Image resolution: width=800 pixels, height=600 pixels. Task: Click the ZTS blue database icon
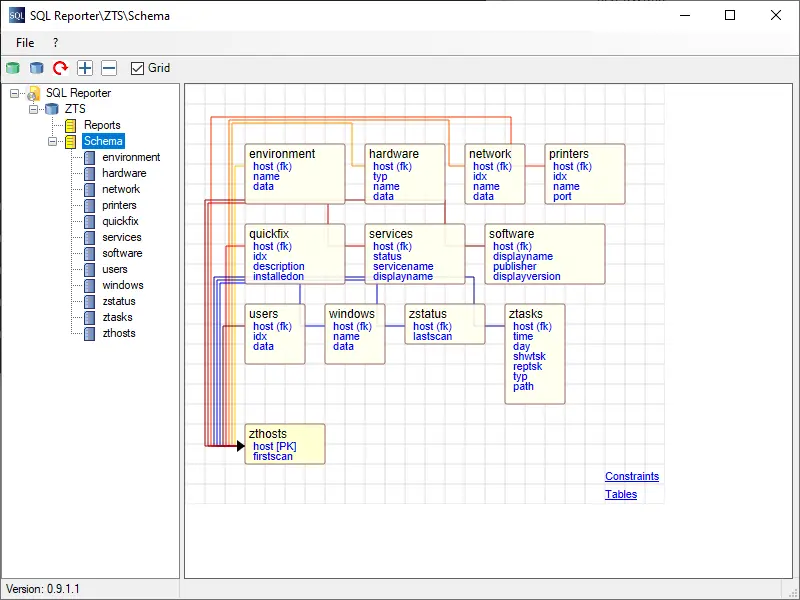pos(52,109)
